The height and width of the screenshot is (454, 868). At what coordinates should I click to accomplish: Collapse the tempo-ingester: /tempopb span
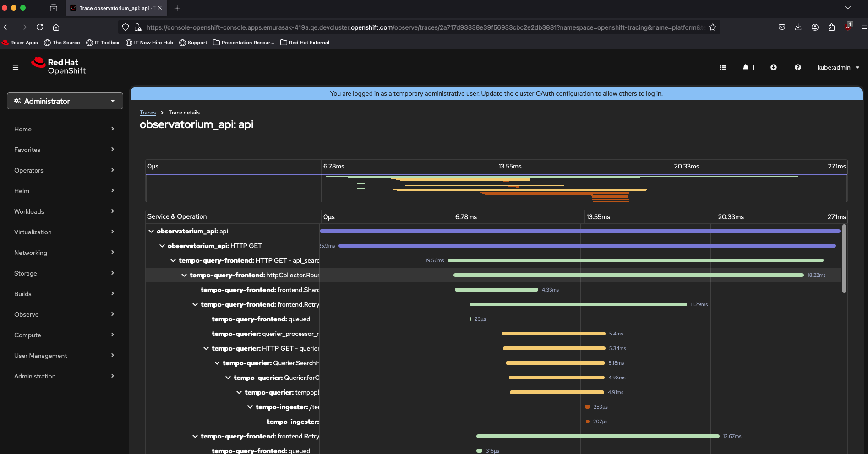click(250, 407)
